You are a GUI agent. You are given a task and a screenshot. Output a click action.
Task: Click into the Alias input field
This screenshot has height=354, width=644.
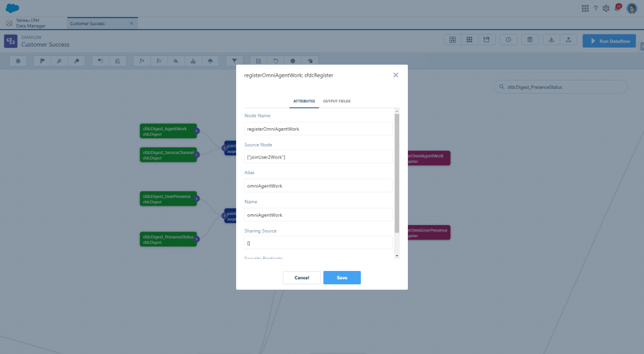[318, 185]
